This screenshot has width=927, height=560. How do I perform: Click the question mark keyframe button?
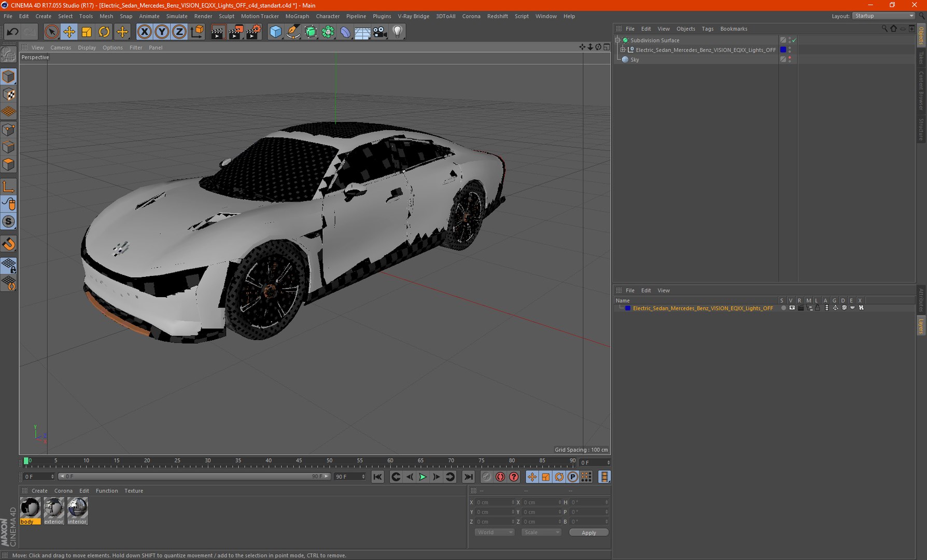click(x=514, y=477)
